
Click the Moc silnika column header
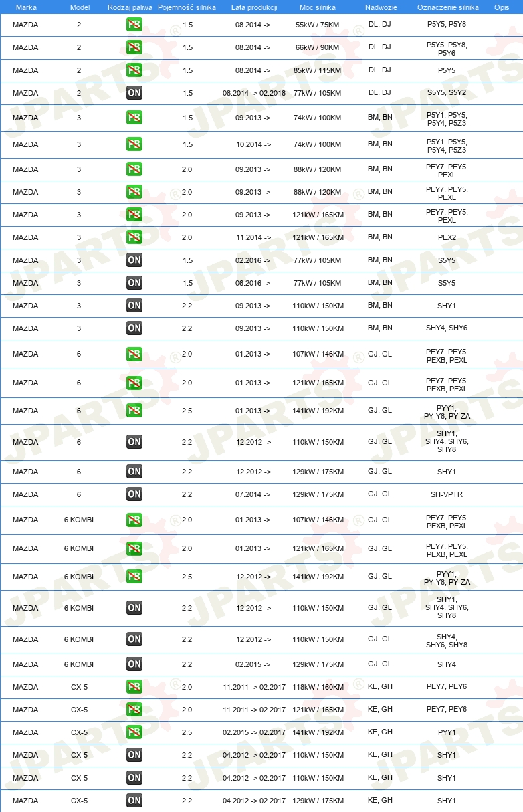318,7
